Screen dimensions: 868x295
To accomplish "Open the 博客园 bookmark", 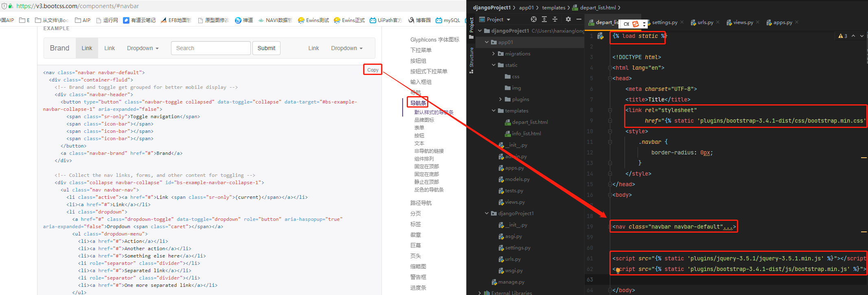I will [x=419, y=20].
